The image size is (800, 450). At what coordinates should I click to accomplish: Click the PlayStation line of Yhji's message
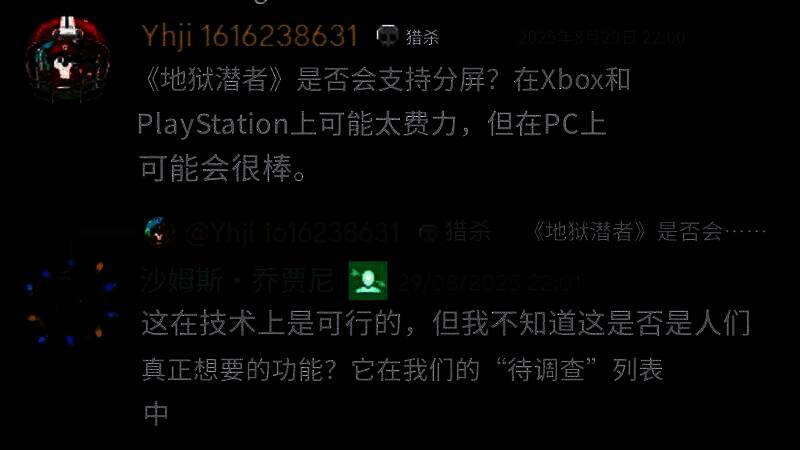click(x=371, y=124)
